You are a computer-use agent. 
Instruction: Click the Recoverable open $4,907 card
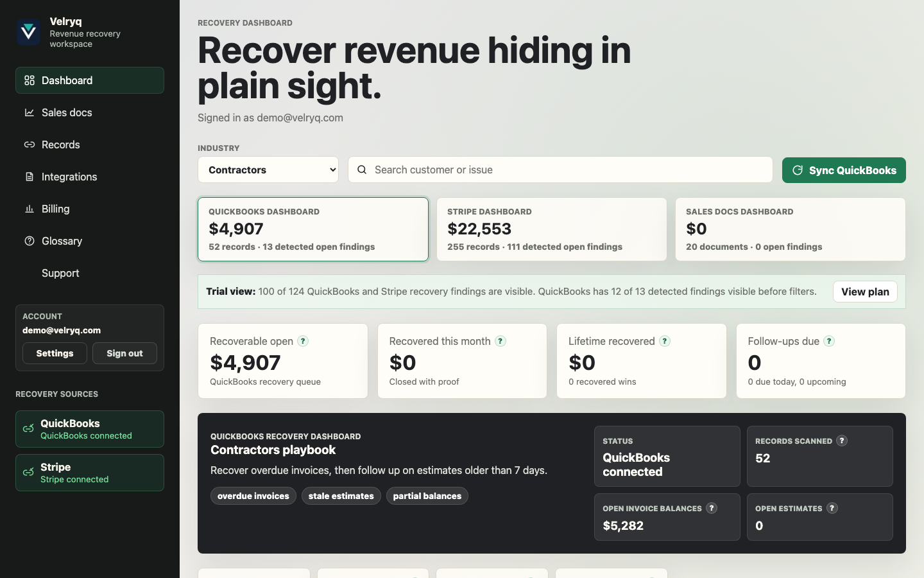pyautogui.click(x=283, y=361)
